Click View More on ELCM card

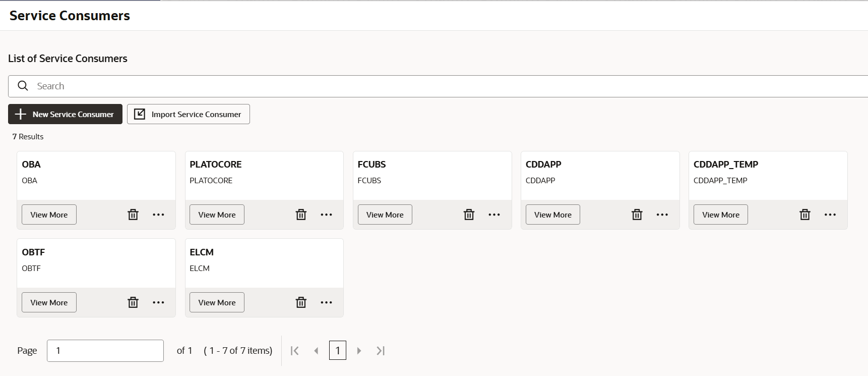coord(217,302)
